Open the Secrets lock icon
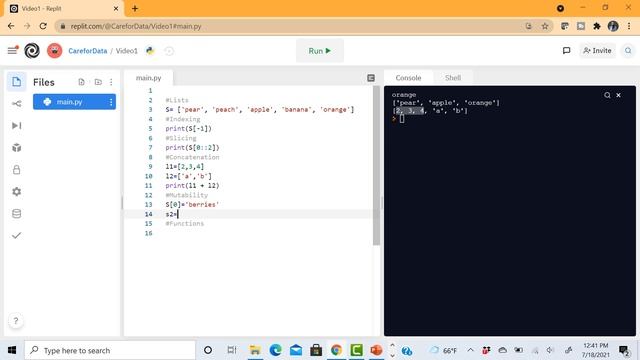640x360 pixels. 16,169
